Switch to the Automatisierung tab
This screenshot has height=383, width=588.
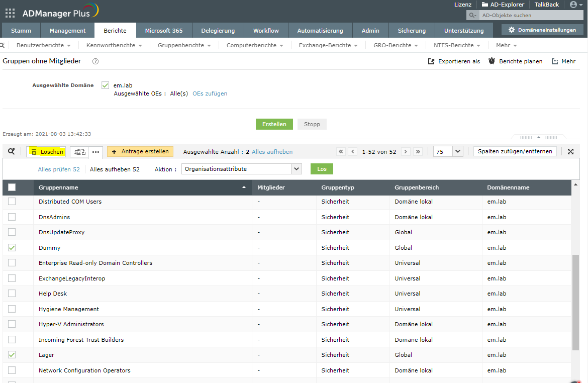point(320,30)
